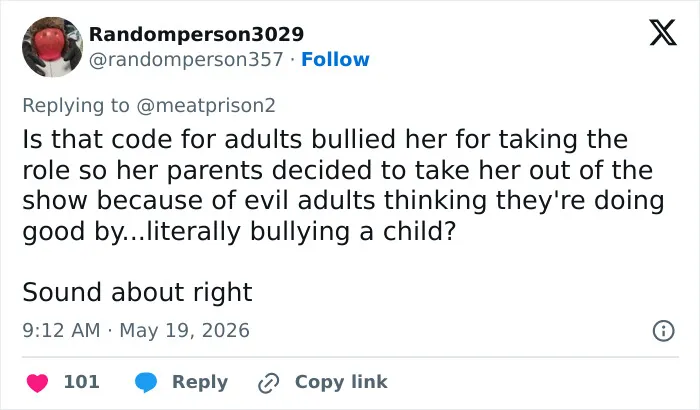700x410 pixels.
Task: Select the Copy link label
Action: pos(341,382)
